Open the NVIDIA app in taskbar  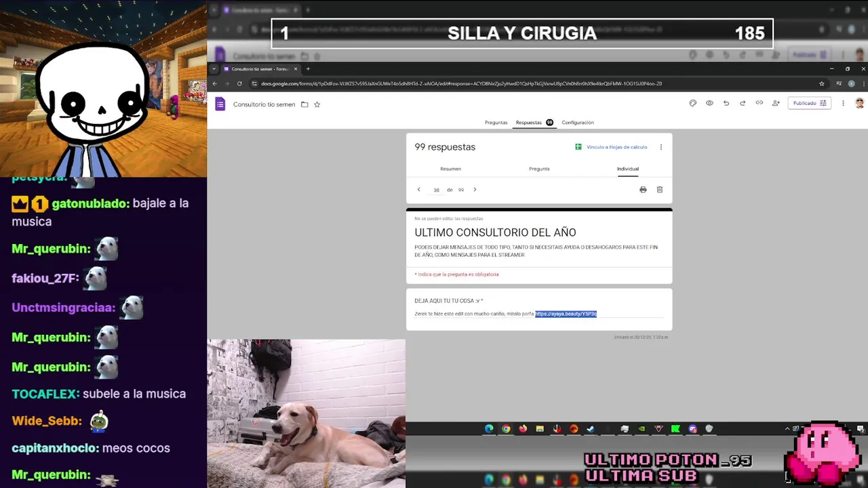(642, 428)
